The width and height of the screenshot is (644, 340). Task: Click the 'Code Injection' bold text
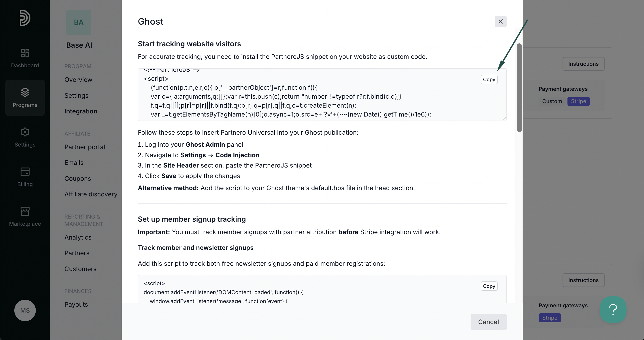pos(237,155)
